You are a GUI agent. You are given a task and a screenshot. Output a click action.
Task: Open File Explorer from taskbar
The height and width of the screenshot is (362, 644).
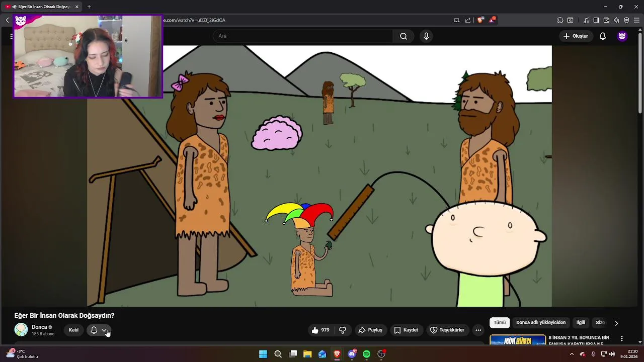click(307, 354)
